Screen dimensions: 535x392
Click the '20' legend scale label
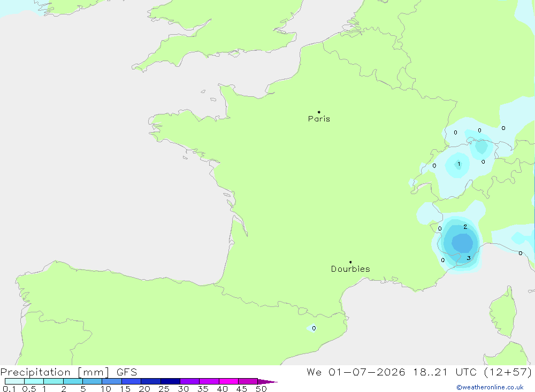click(x=144, y=389)
